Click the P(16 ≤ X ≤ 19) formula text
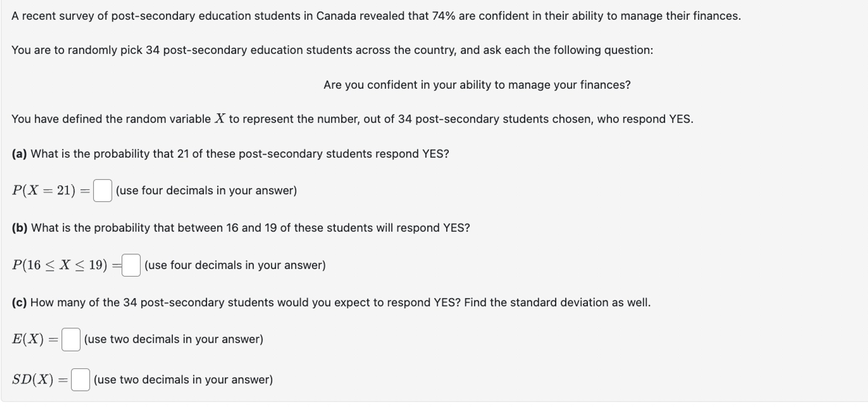This screenshot has width=868, height=407. click(59, 265)
